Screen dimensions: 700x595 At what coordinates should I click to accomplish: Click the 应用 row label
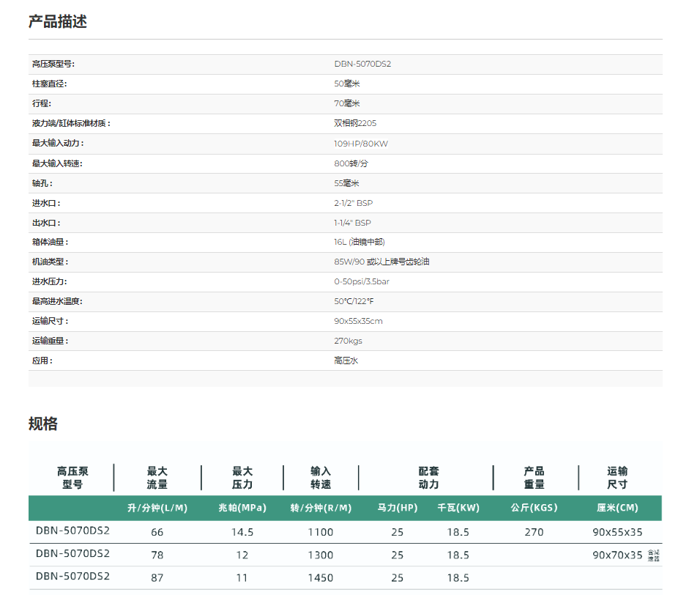pos(42,361)
